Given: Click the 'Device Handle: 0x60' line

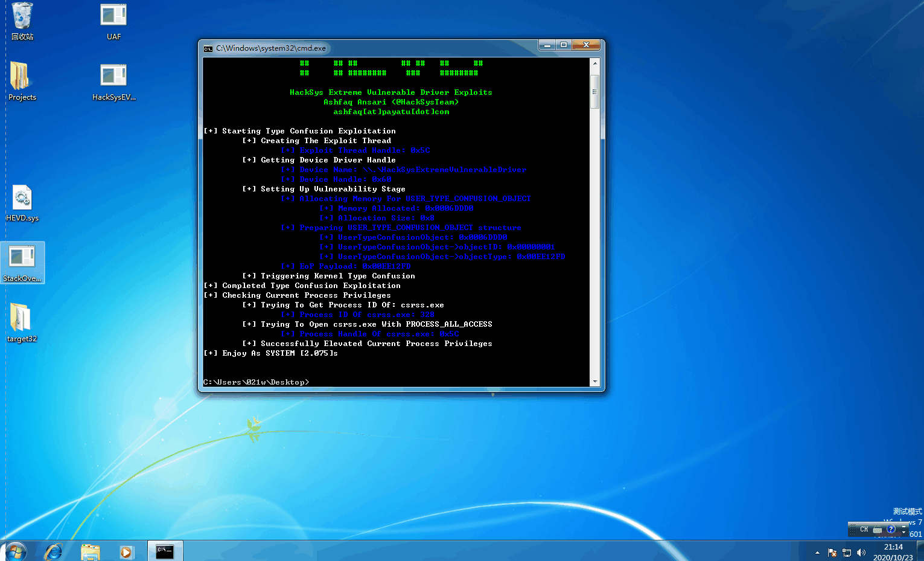Looking at the screenshot, I should coord(336,179).
